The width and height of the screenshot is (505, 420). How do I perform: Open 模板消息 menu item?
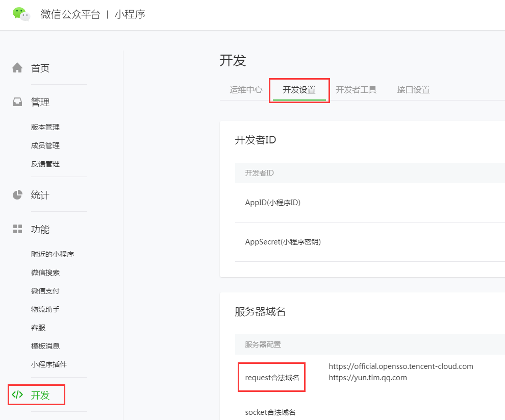[45, 346]
